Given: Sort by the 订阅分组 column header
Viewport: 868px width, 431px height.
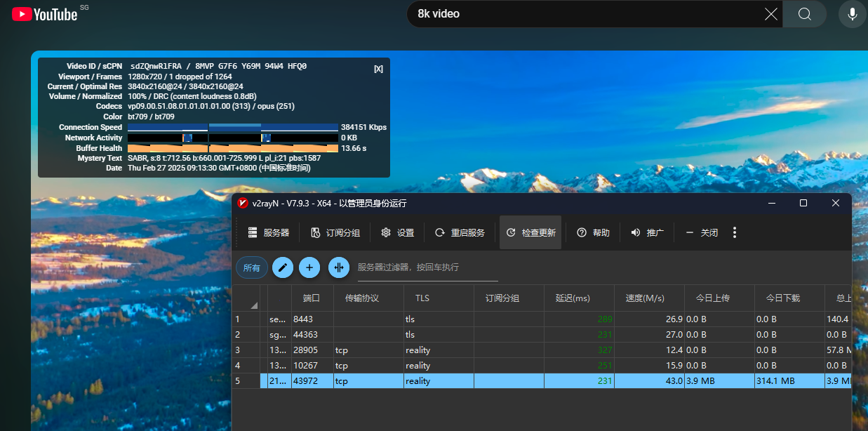Looking at the screenshot, I should 509,298.
